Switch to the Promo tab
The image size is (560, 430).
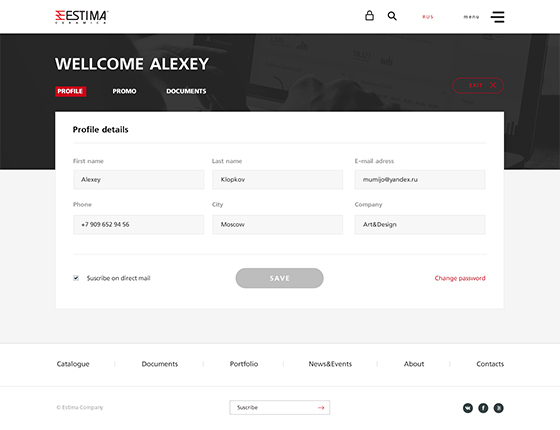point(124,91)
